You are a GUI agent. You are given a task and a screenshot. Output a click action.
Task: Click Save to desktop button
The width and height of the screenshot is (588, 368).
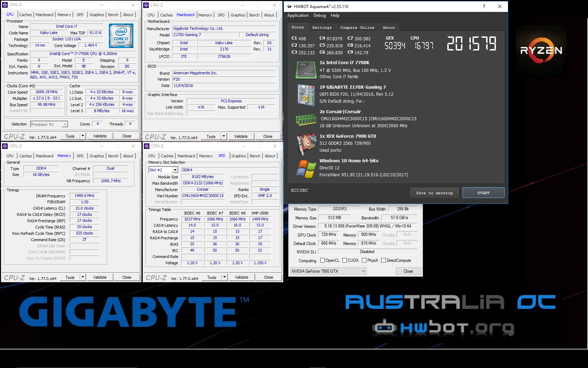coord(434,193)
